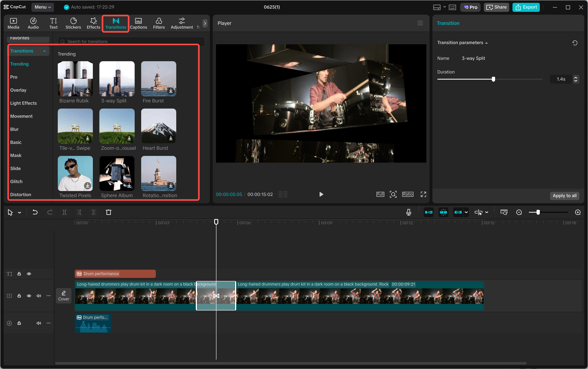Click the voiceover microphone icon
This screenshot has height=369, width=588.
pyautogui.click(x=408, y=212)
